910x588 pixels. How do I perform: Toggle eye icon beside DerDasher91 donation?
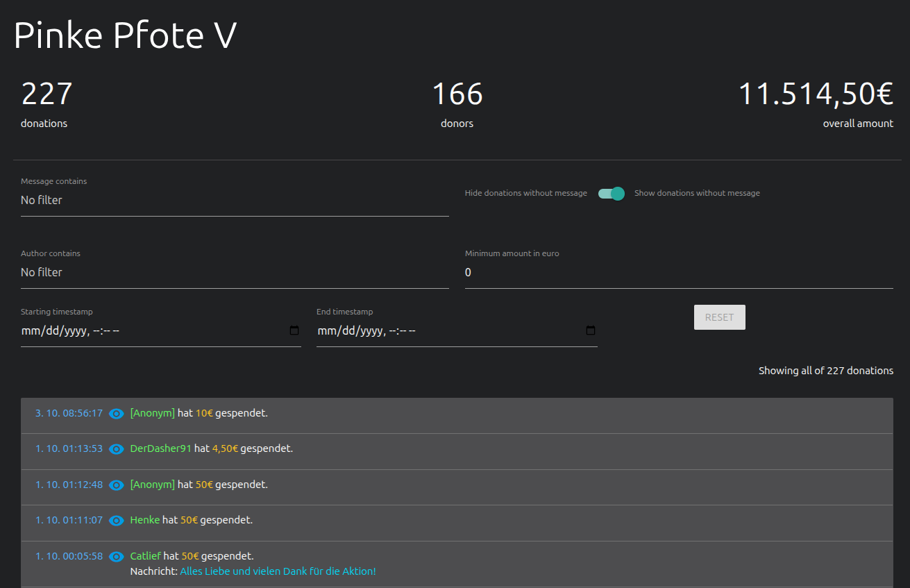(117, 449)
